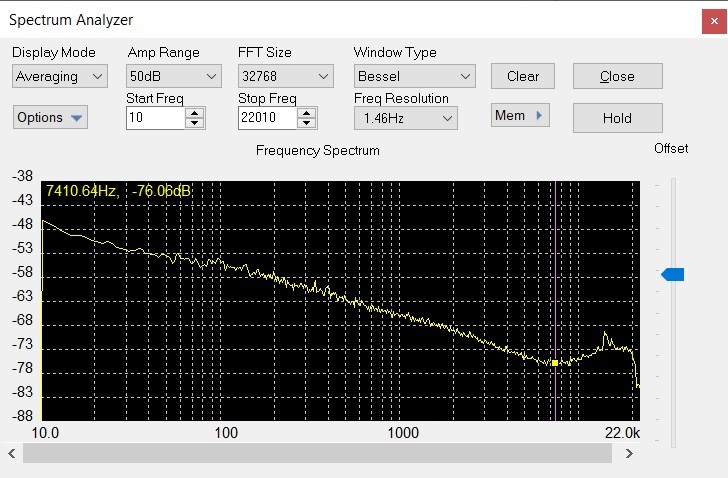Viewport: 728px width, 478px height.
Task: Expand the Window Type dropdown
Action: pyautogui.click(x=414, y=76)
